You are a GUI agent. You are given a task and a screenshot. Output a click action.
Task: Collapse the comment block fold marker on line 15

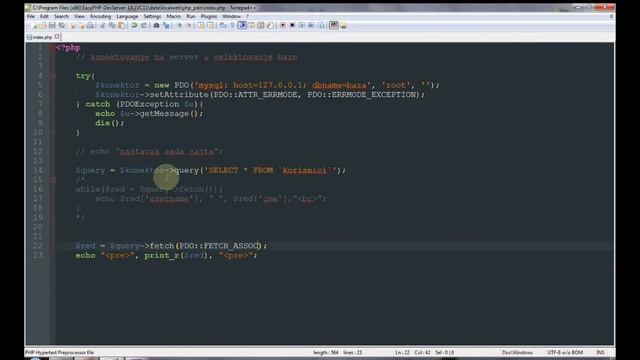(x=53, y=180)
